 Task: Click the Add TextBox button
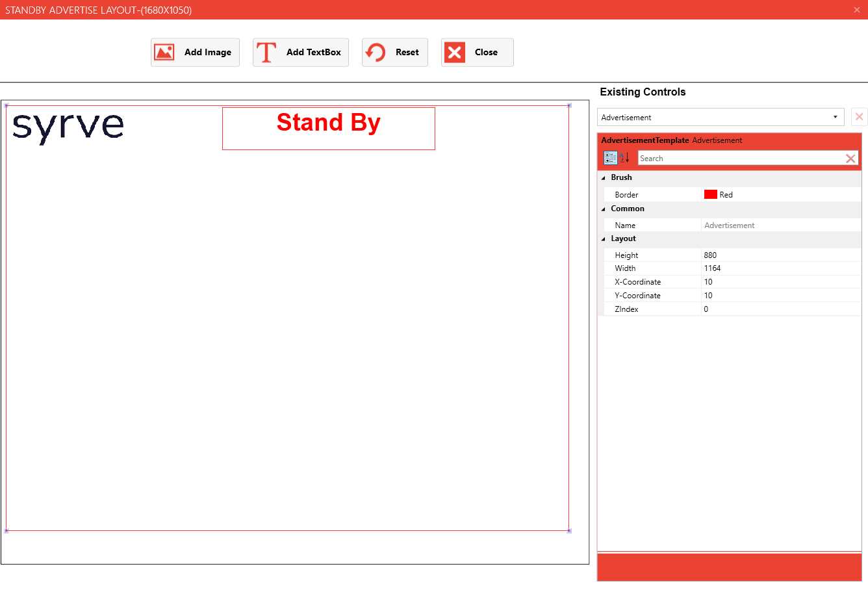[300, 53]
